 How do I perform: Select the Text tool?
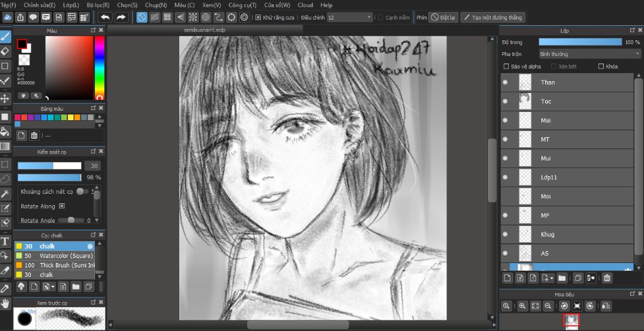click(x=5, y=241)
